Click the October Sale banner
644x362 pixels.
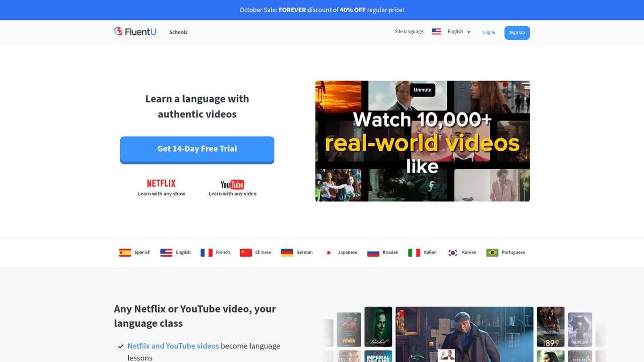tap(322, 10)
